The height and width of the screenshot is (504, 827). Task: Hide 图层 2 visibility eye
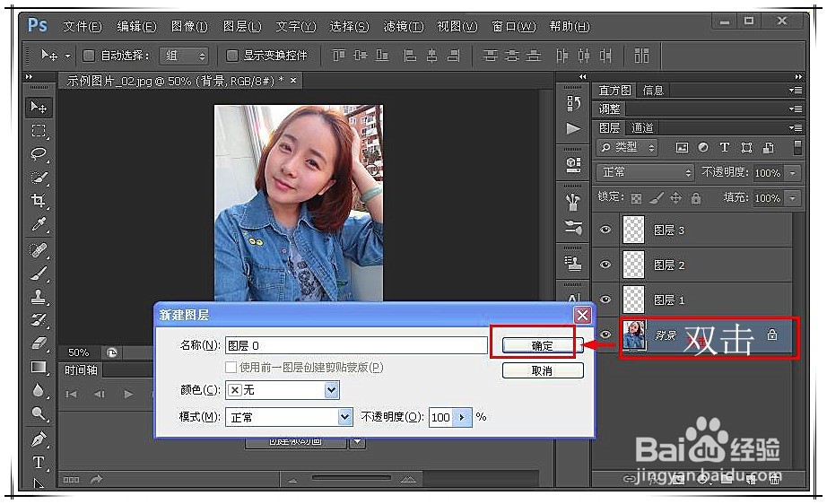click(605, 265)
